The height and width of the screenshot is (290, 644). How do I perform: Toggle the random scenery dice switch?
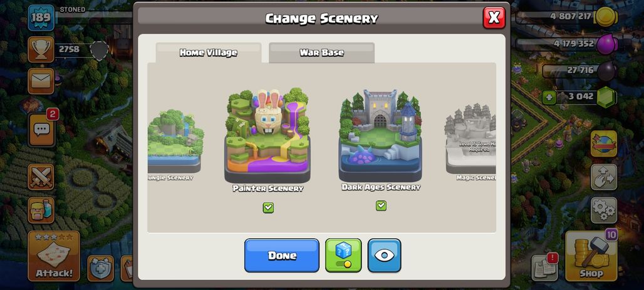pyautogui.click(x=343, y=255)
